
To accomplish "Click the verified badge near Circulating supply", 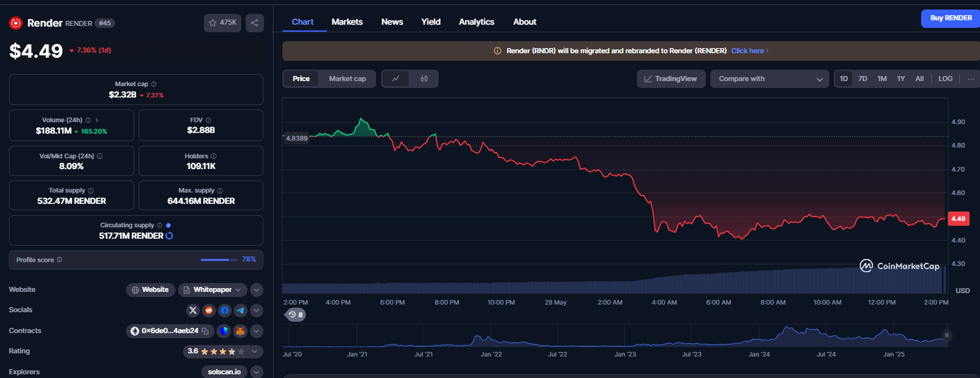I will click(168, 225).
